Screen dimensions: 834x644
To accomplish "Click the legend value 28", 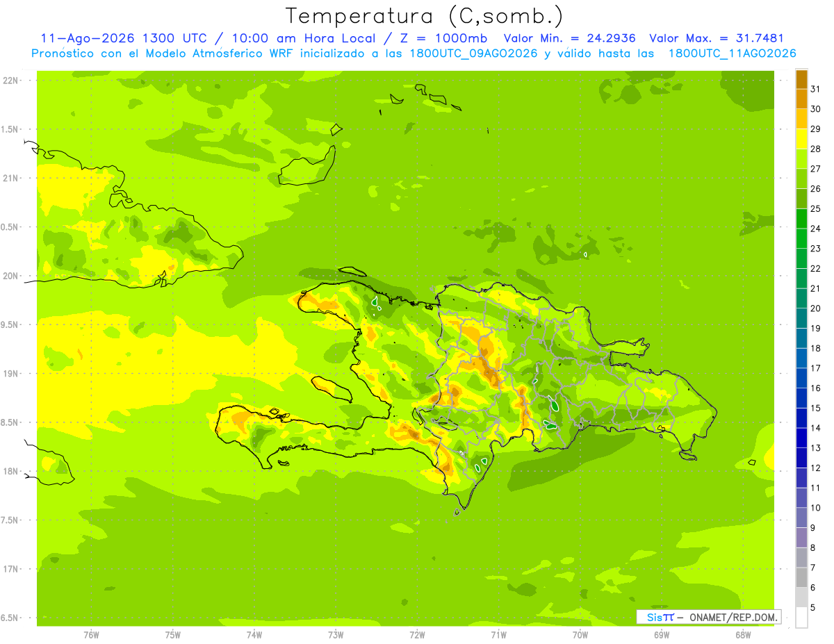I will click(815, 149).
